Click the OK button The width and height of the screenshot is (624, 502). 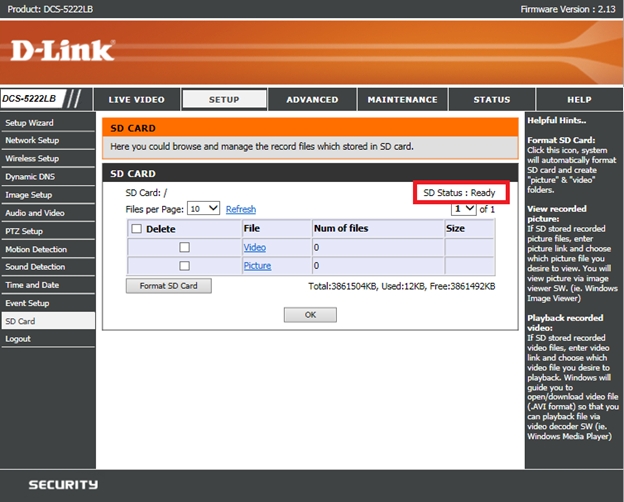pos(310,315)
